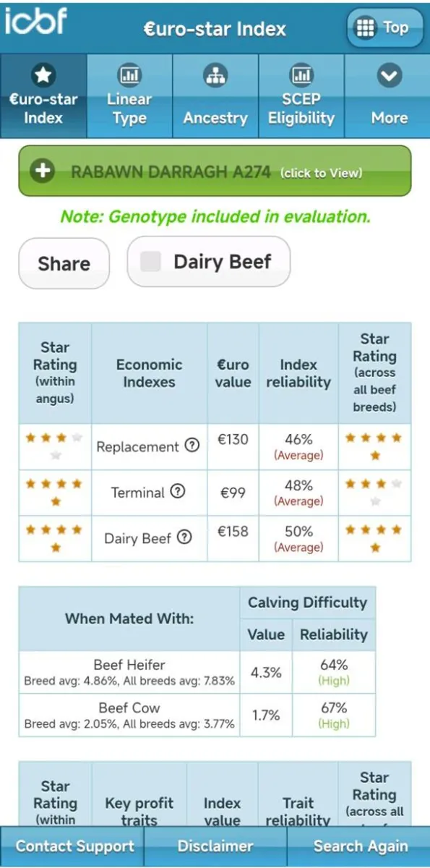430x868 pixels.
Task: Expand the RABAWN DARRAGH A274 details bar
Action: [x=215, y=171]
